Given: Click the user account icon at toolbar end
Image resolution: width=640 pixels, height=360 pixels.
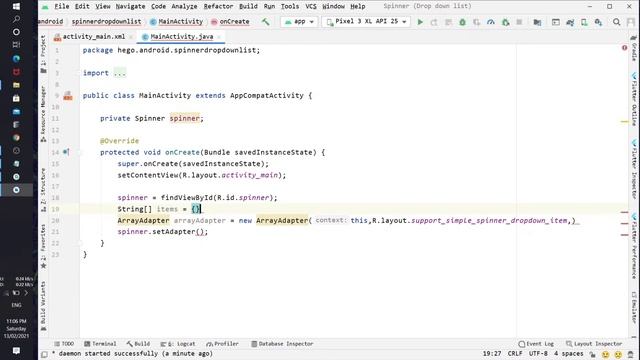Looking at the screenshot, I should coord(631,22).
